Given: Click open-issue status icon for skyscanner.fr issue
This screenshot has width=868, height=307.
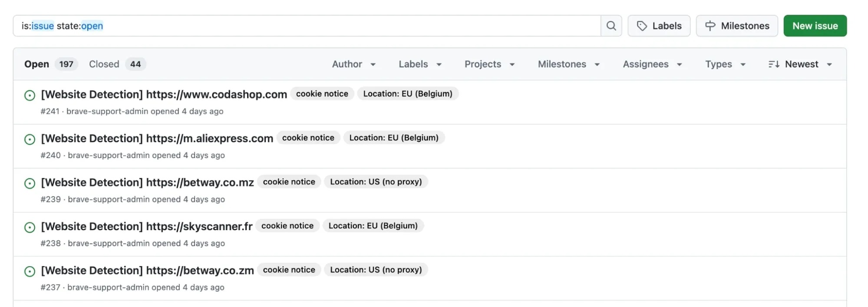Looking at the screenshot, I should pyautogui.click(x=30, y=227).
